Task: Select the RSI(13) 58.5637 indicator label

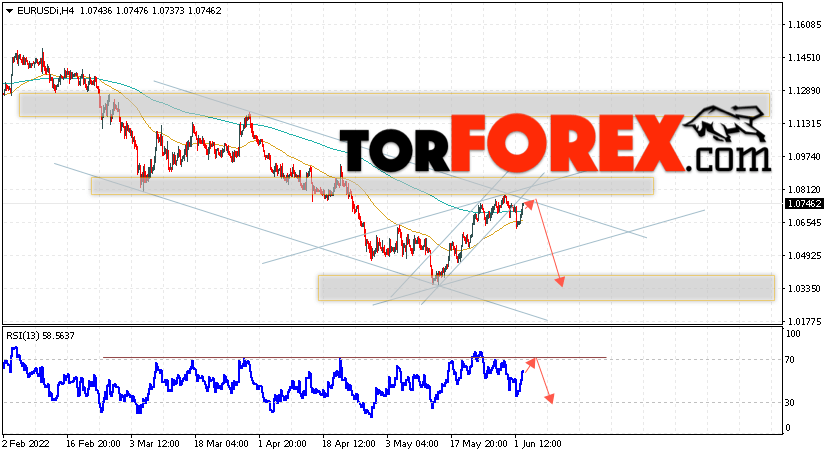Action: [x=40, y=336]
